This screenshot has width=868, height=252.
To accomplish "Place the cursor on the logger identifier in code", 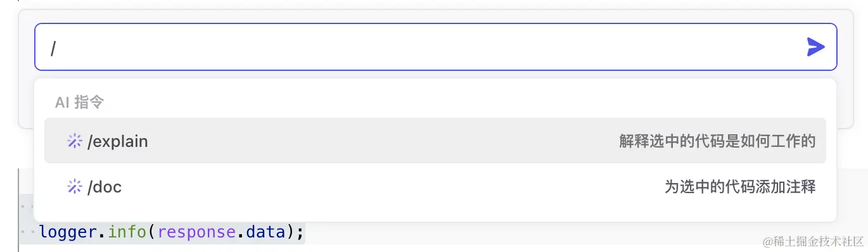I will (x=68, y=232).
